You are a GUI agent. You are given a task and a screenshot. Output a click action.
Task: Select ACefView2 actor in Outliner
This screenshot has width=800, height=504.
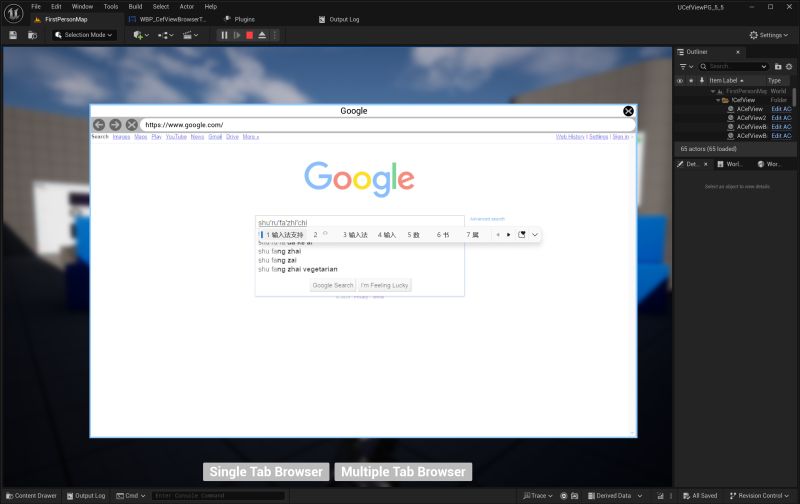(x=751, y=118)
